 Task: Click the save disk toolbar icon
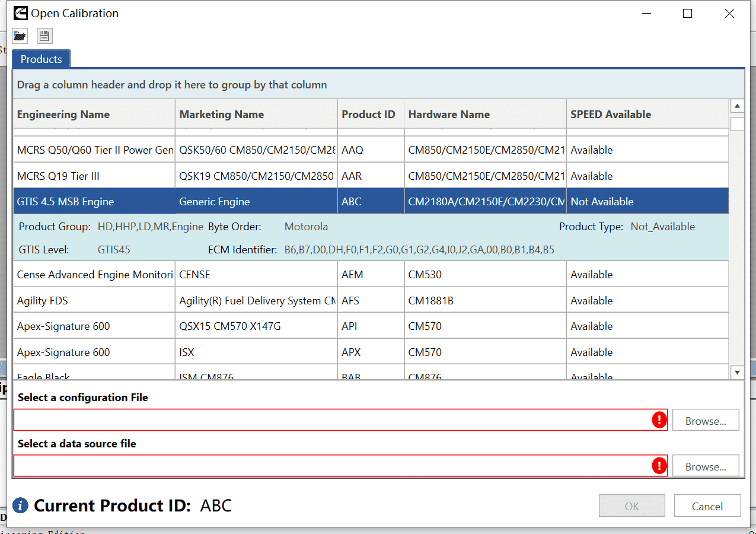click(x=44, y=36)
